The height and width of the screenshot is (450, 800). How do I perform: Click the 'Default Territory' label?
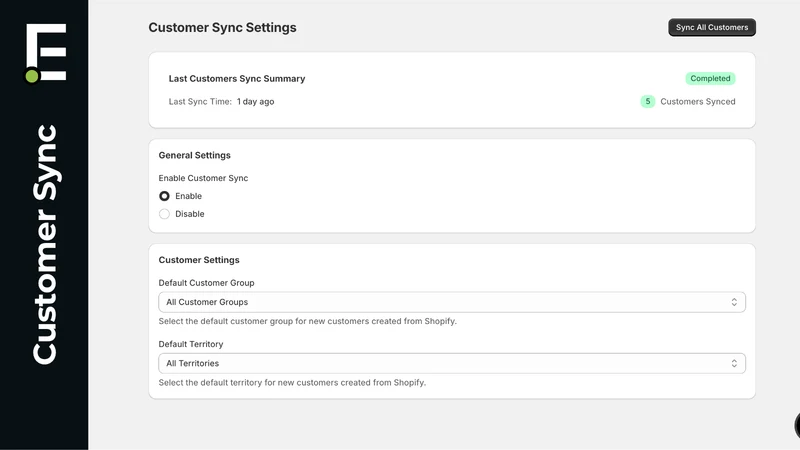[x=191, y=344]
